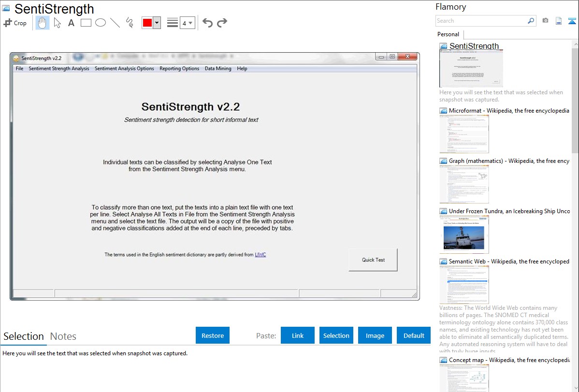Activate the hand pan tool
This screenshot has width=579, height=392.
coord(43,23)
